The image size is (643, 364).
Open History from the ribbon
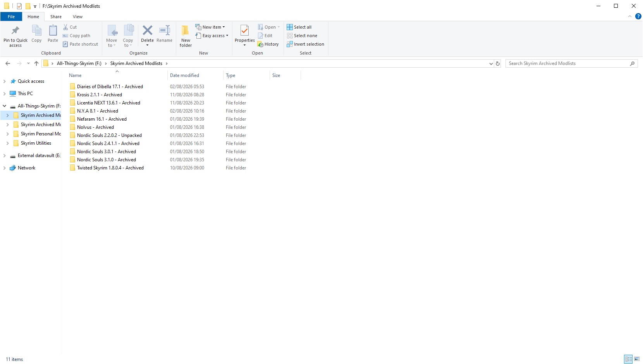(268, 44)
